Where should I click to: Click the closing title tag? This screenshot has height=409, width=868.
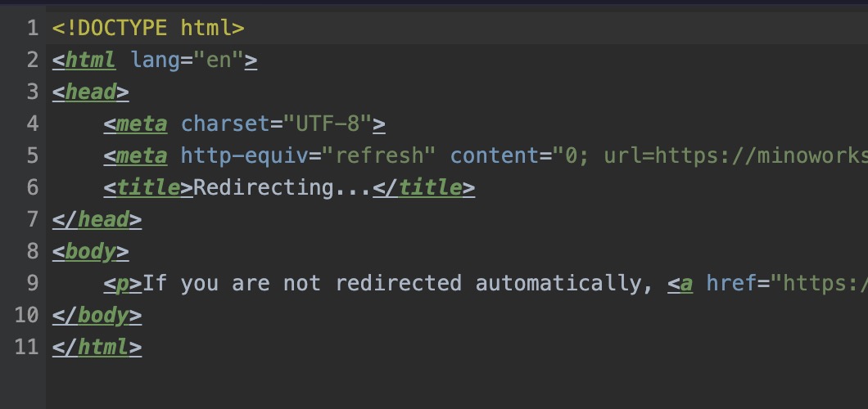423,187
